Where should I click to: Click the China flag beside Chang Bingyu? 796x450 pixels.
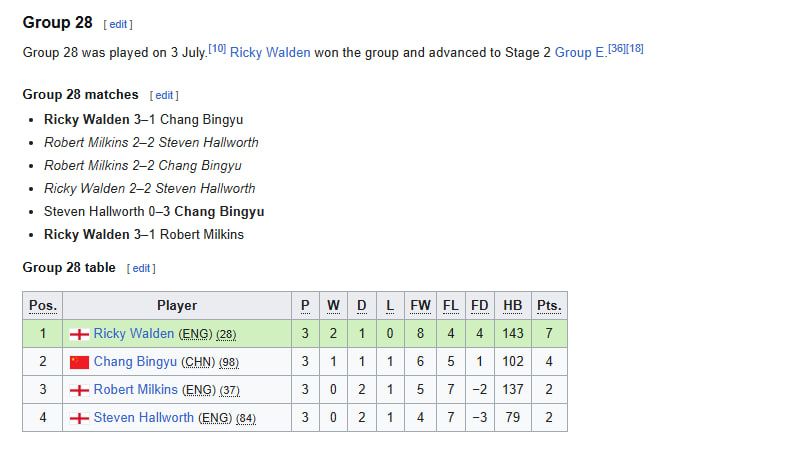tap(79, 362)
